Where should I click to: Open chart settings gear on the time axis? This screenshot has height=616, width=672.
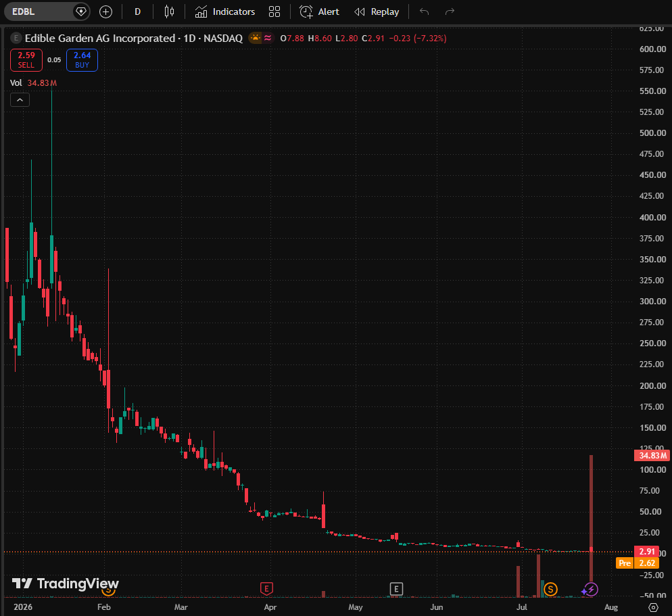tap(653, 607)
